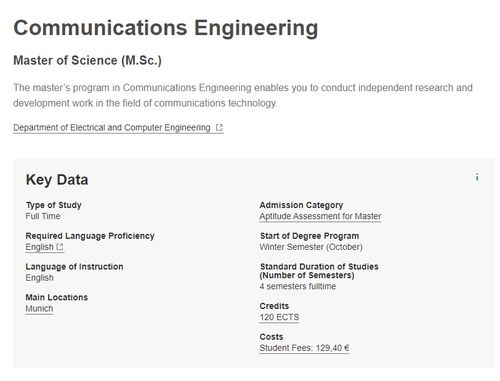Click the Communications Engineering heading
This screenshot has width=500, height=381.
point(166,28)
